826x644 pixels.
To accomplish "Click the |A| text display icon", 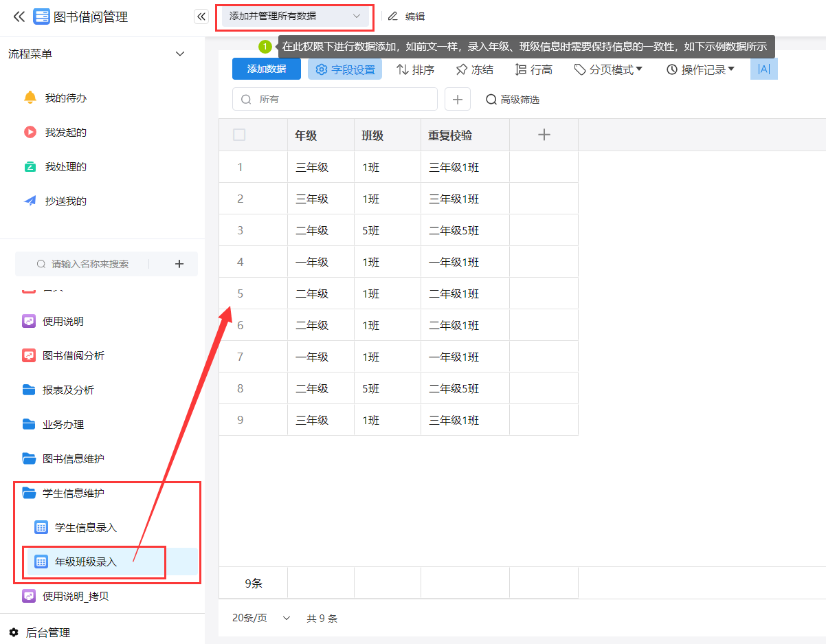I will (x=764, y=69).
